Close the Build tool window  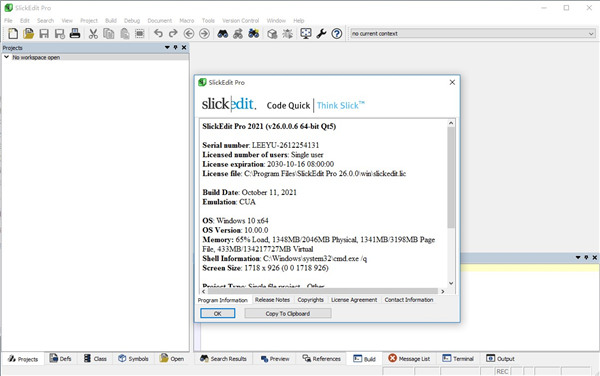click(x=595, y=257)
